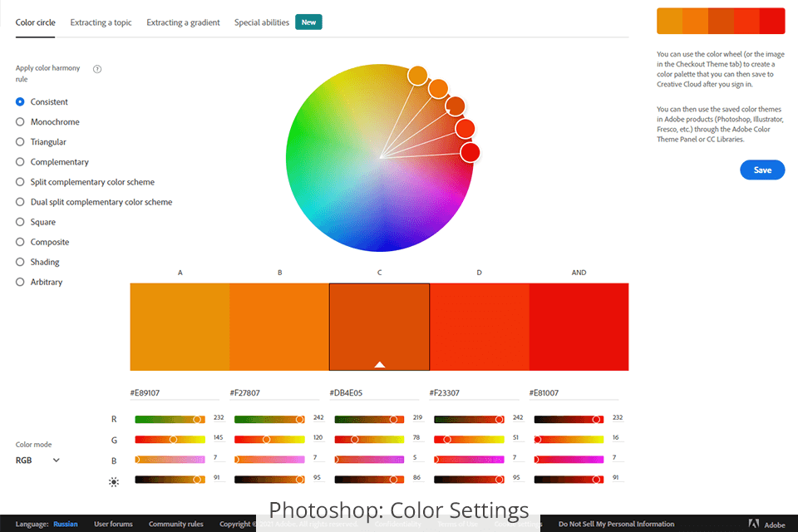Screen dimensions: 798x532
Task: Open the RGB color mode dropdown
Action: coord(37,461)
